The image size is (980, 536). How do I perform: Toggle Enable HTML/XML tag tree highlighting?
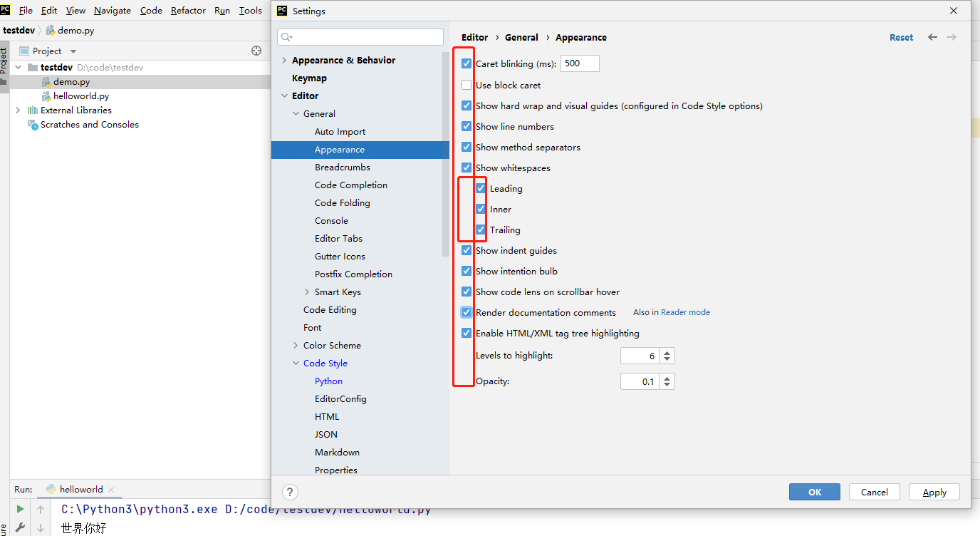point(466,333)
